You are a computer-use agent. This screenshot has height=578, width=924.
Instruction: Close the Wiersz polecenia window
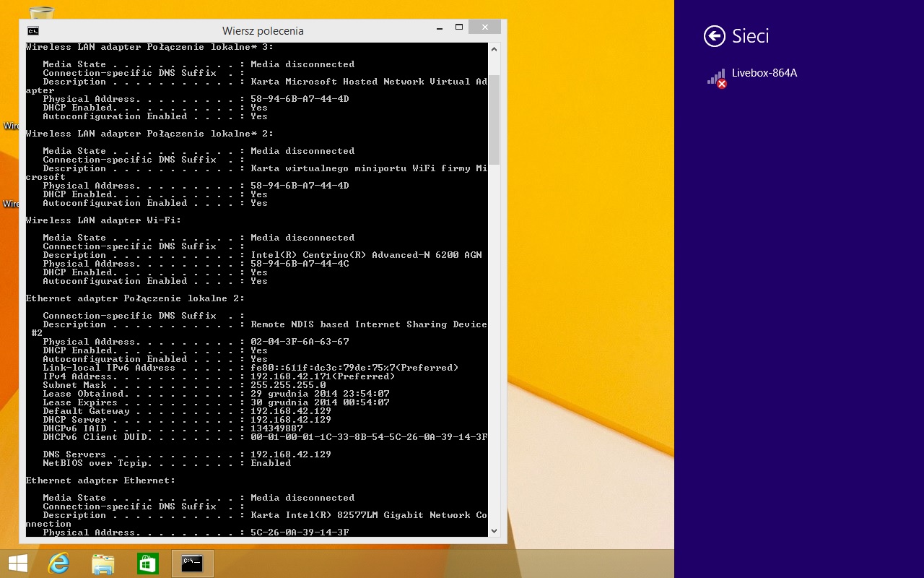click(x=484, y=27)
